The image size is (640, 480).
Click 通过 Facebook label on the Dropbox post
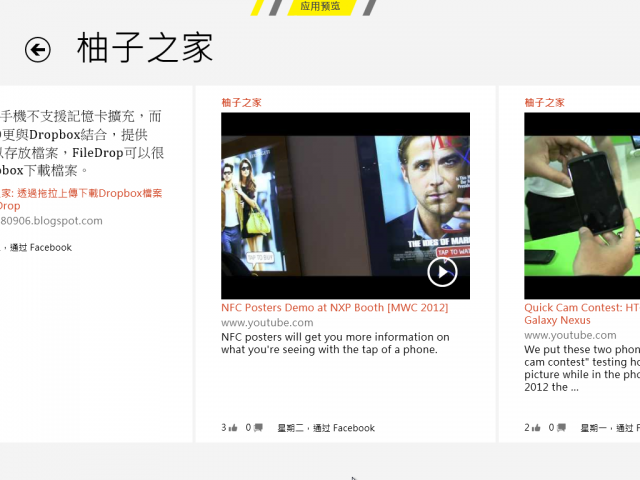(x=41, y=247)
